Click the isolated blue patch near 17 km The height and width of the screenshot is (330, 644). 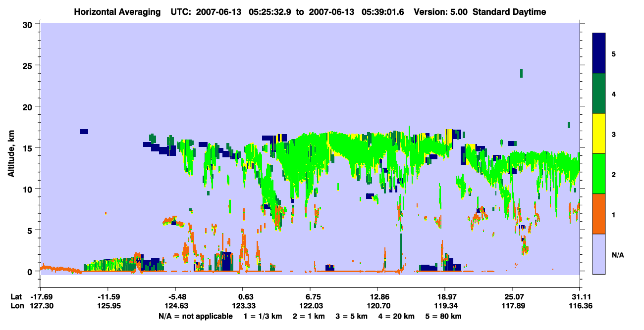(84, 132)
